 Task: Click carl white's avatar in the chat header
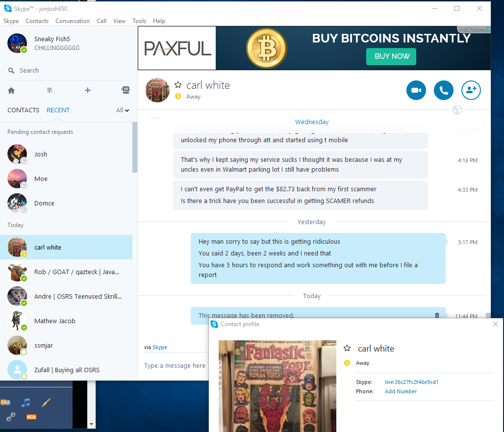tap(157, 90)
